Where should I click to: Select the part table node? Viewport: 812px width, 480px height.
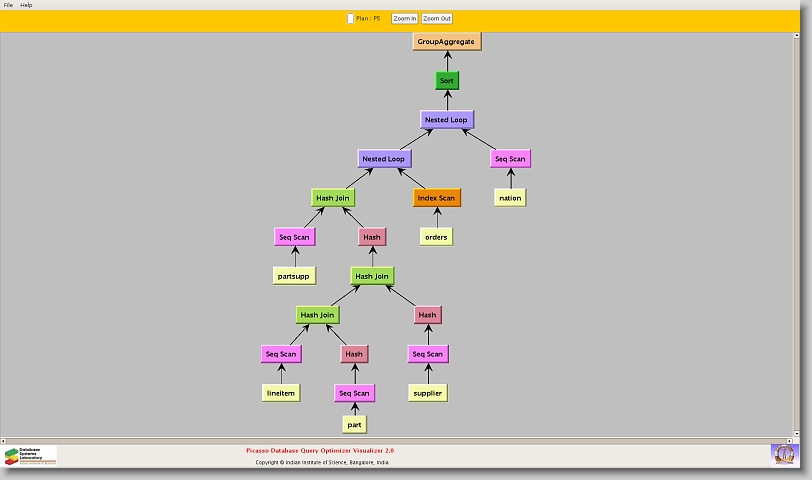click(354, 425)
